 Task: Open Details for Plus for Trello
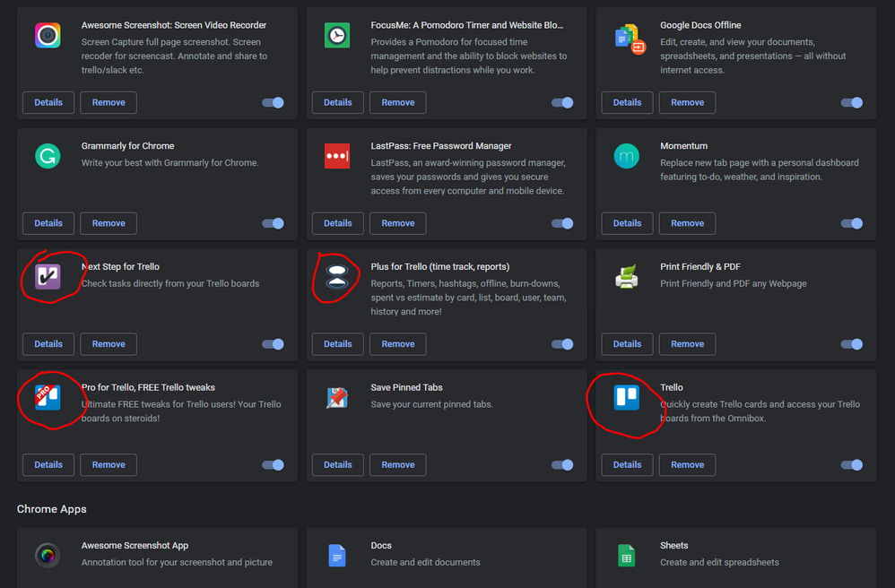pyautogui.click(x=338, y=344)
